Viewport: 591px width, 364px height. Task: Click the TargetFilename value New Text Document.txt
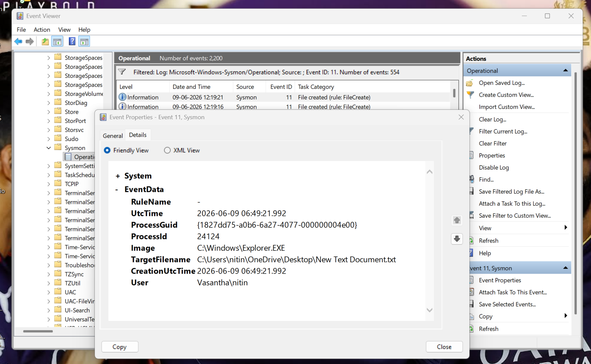(x=296, y=259)
